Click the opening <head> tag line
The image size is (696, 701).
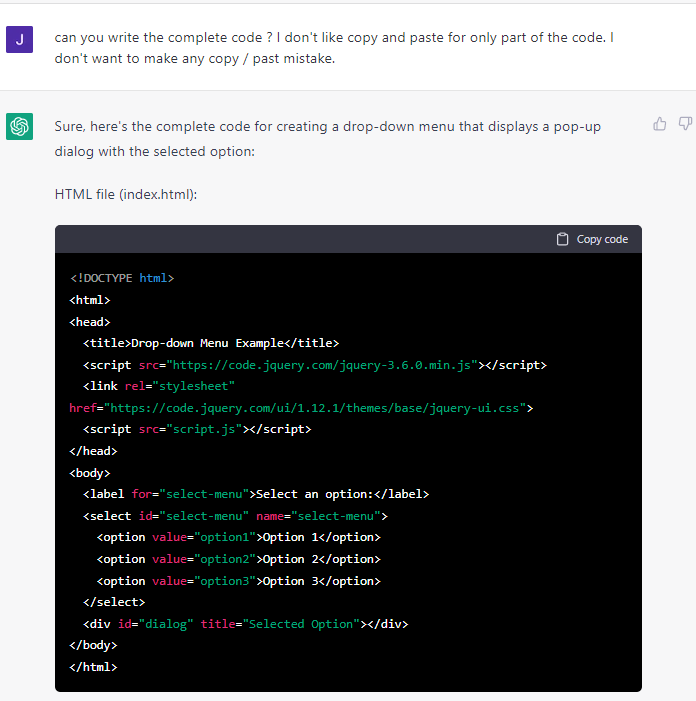tap(89, 322)
